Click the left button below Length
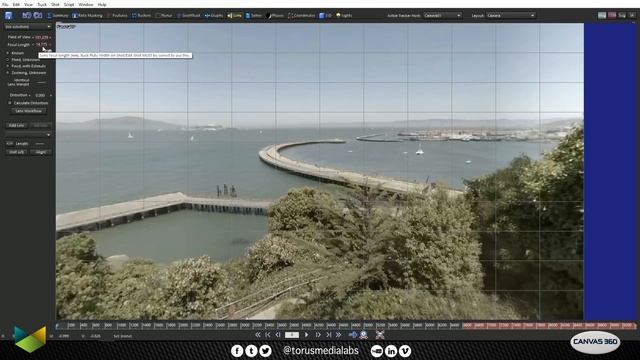Image resolution: width=640 pixels, height=360 pixels. pos(16,152)
